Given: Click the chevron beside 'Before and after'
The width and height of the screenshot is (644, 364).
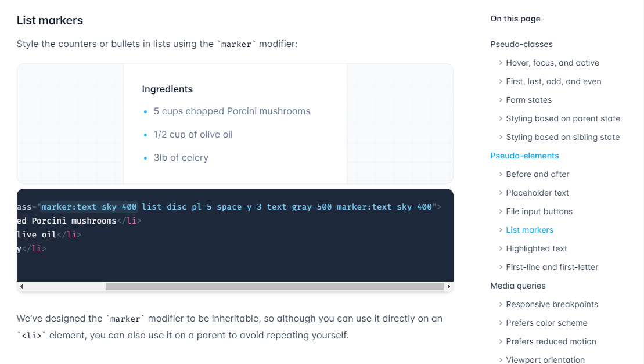Looking at the screenshot, I should pos(501,174).
